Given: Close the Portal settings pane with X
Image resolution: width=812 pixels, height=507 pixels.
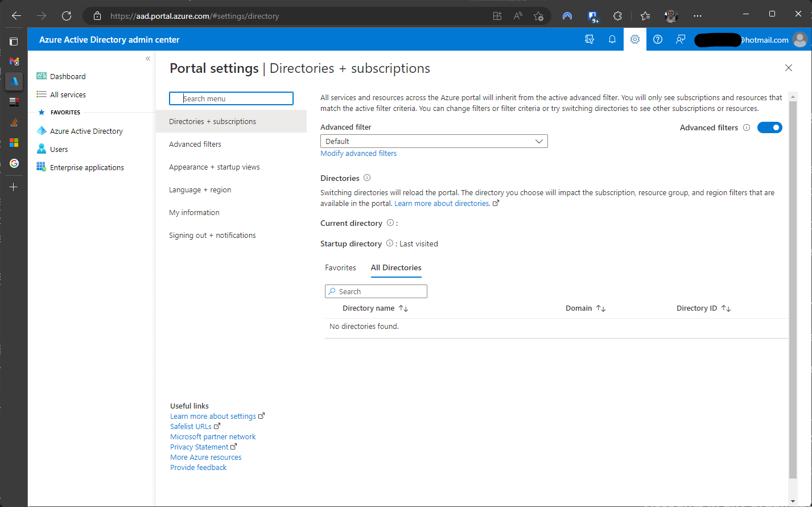Looking at the screenshot, I should point(789,68).
